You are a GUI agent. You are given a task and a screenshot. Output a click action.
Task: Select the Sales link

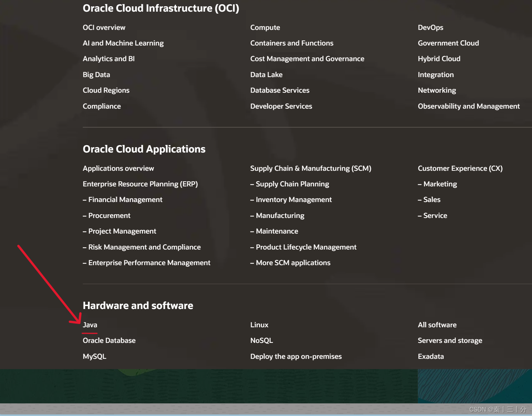tap(429, 200)
